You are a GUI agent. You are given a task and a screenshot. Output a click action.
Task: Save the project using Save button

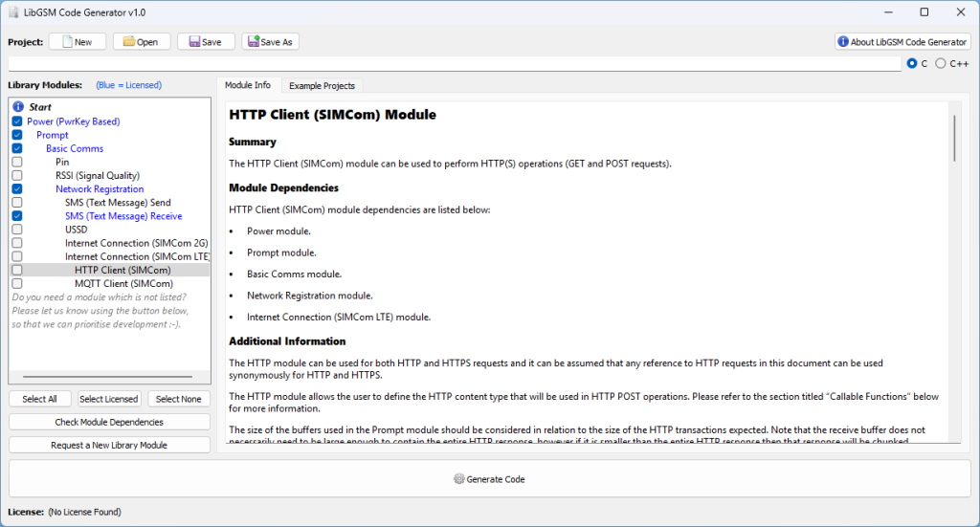(x=206, y=42)
